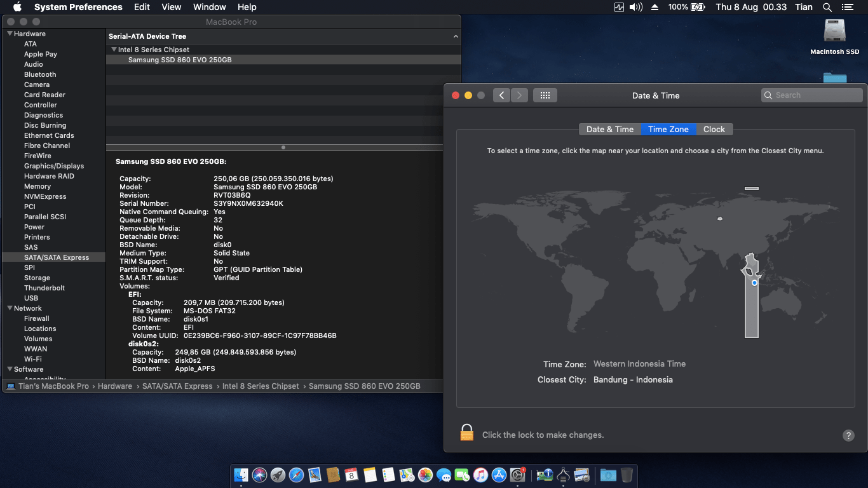The height and width of the screenshot is (488, 868).
Task: Collapse the Hardware section in sidebar
Action: coord(10,34)
